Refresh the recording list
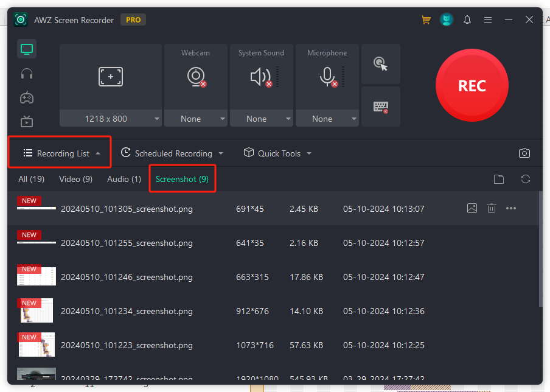This screenshot has height=392, width=550. (526, 179)
